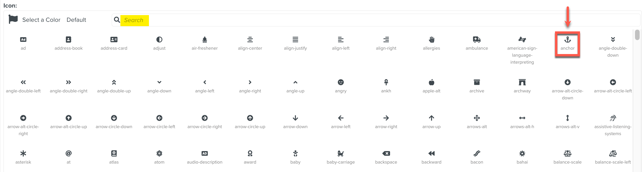Viewport: 644px width, 172px height.
Task: Pick the arrows-alt move icon
Action: coord(476,118)
